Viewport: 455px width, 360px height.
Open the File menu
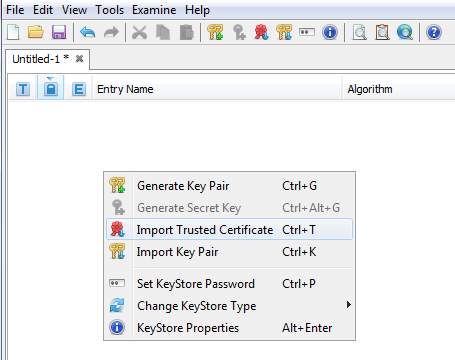(15, 10)
